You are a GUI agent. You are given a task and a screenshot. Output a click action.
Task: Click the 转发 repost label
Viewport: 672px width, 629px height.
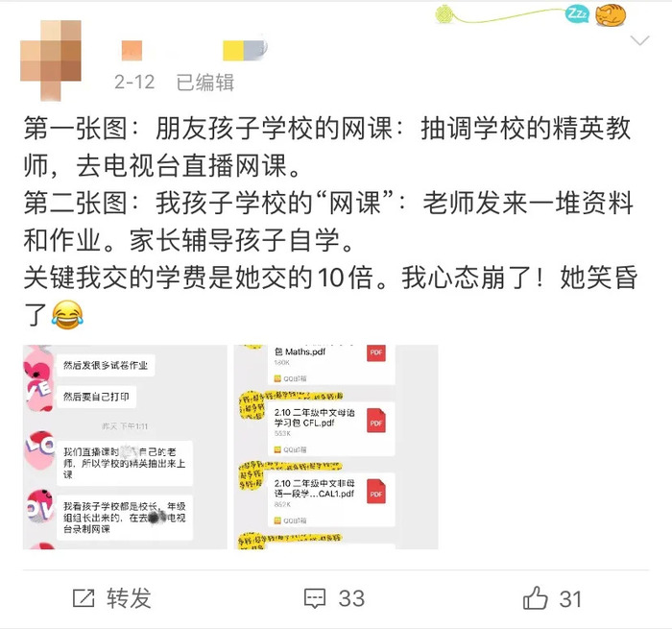click(129, 598)
